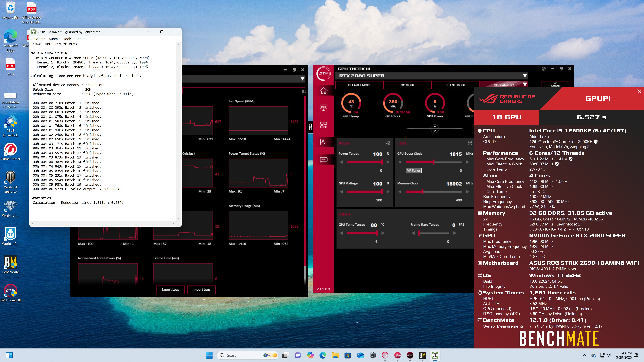The height and width of the screenshot is (362, 644).
Task: Click OC Scanner button
Action: pos(555,85)
